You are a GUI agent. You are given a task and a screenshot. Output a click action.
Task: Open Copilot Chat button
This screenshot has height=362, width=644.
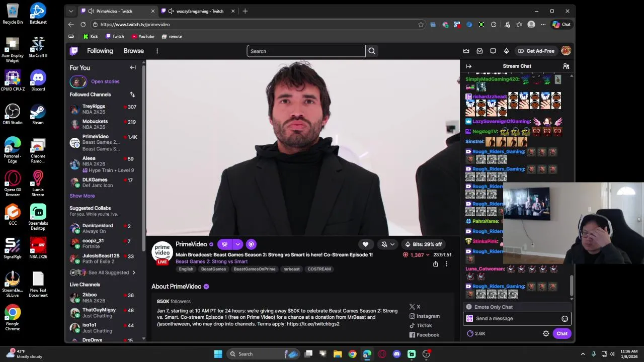click(x=561, y=24)
